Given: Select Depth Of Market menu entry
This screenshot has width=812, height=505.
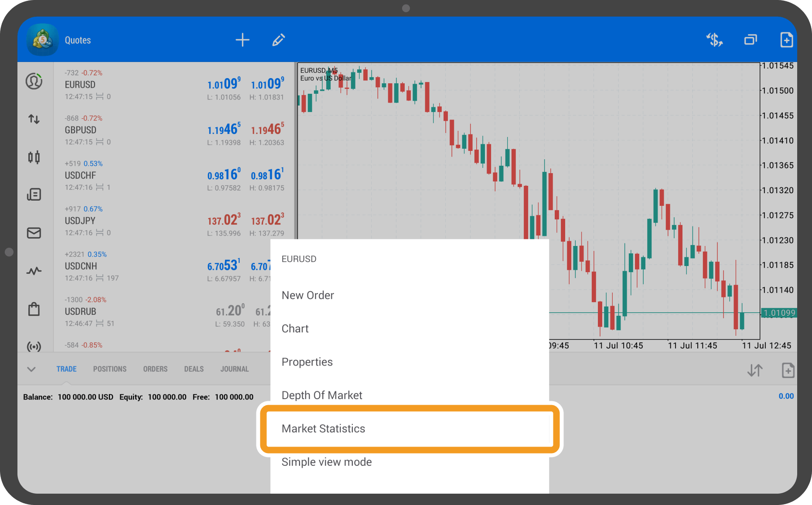Looking at the screenshot, I should (x=322, y=395).
